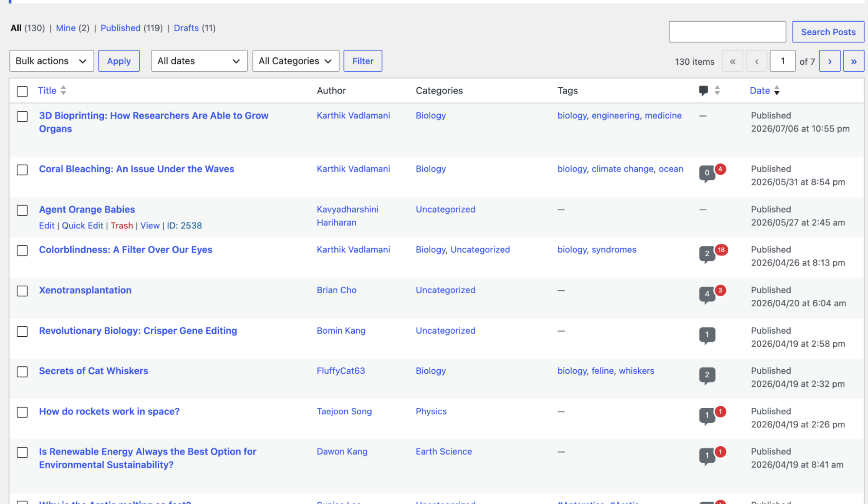
Task: Go to the next page of posts
Action: pyautogui.click(x=829, y=61)
